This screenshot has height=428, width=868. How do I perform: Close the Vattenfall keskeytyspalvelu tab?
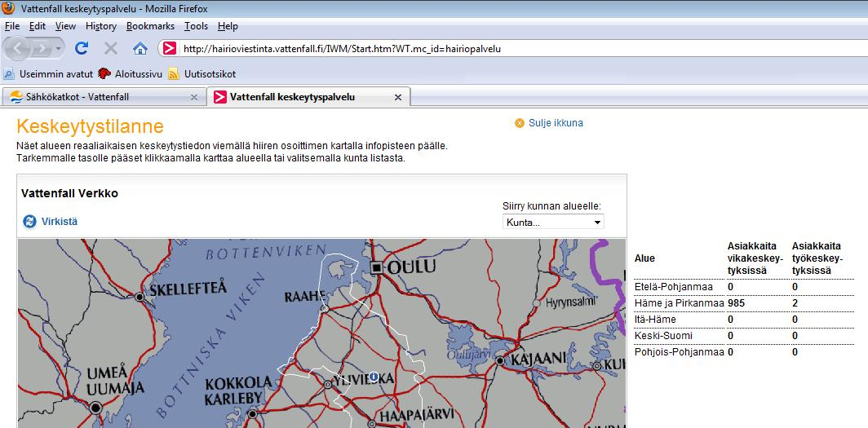pyautogui.click(x=397, y=97)
